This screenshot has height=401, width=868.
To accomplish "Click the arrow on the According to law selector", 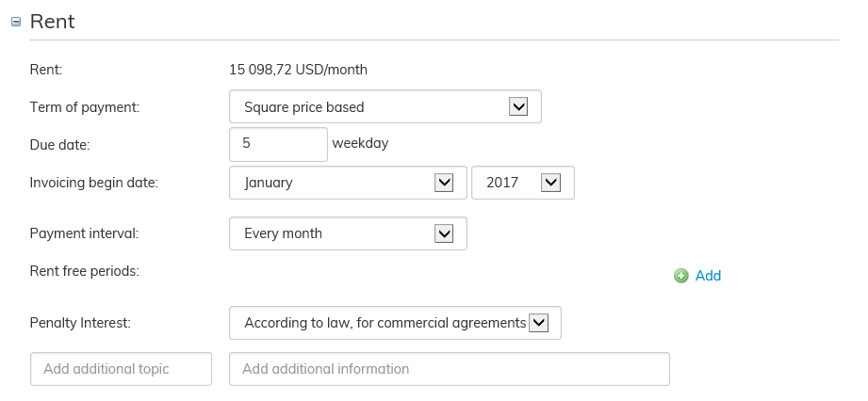I will click(x=538, y=323).
